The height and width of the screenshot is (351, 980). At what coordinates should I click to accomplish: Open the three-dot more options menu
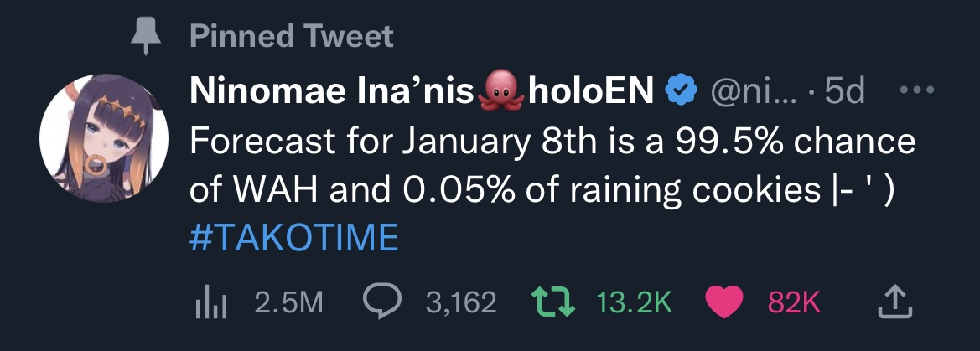pyautogui.click(x=917, y=90)
